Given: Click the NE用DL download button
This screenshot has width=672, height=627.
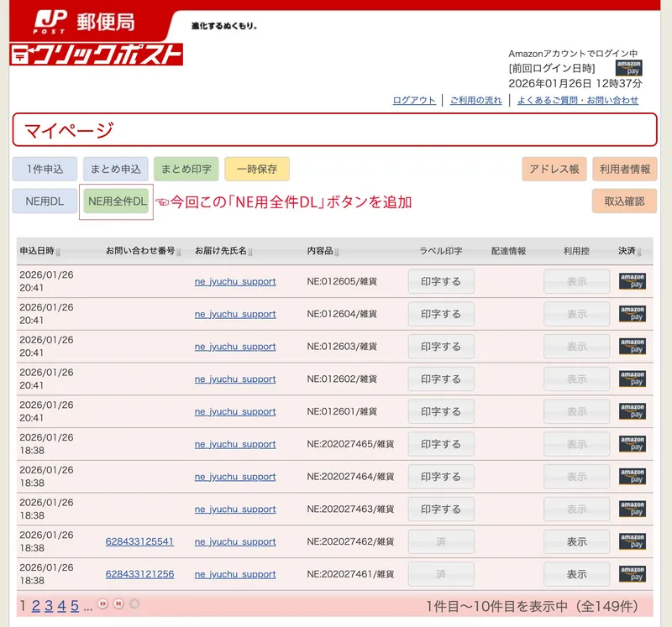Looking at the screenshot, I should click(45, 201).
